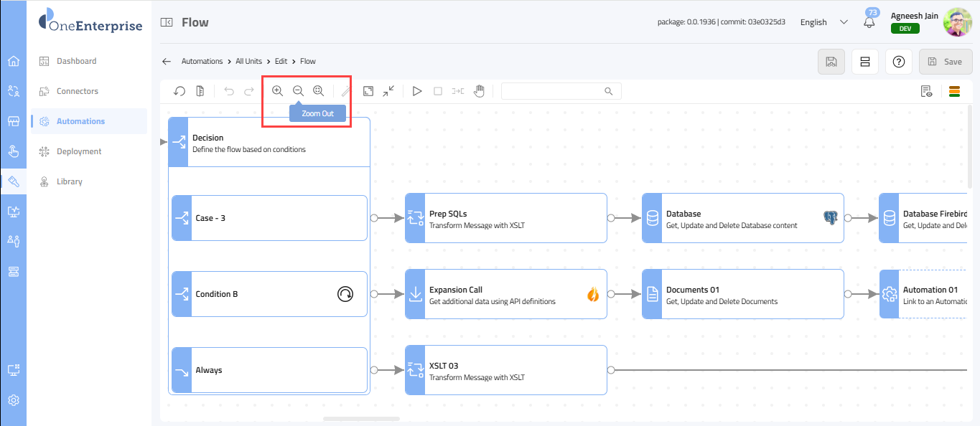Click the collapse arrows icon in toolbar
Image resolution: width=980 pixels, height=426 pixels.
388,91
